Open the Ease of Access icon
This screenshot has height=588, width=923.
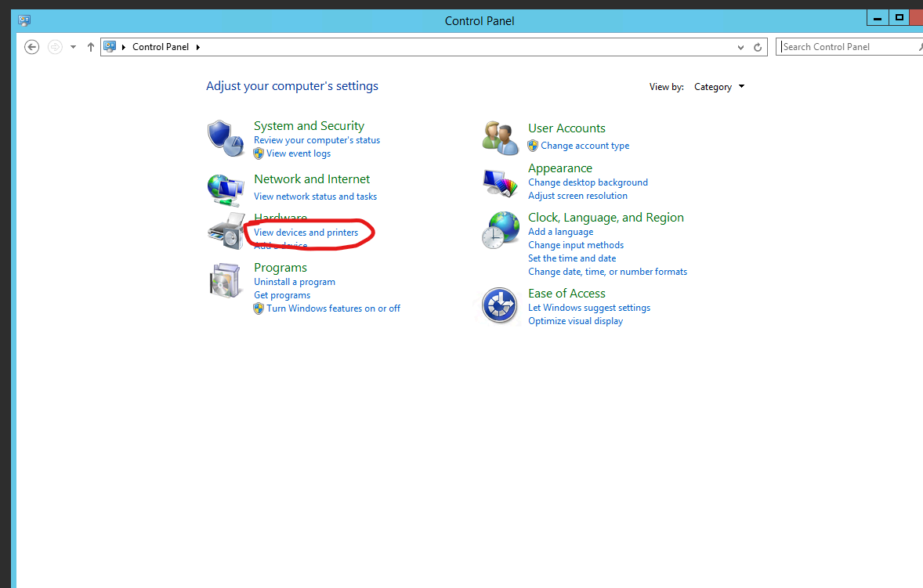click(501, 305)
